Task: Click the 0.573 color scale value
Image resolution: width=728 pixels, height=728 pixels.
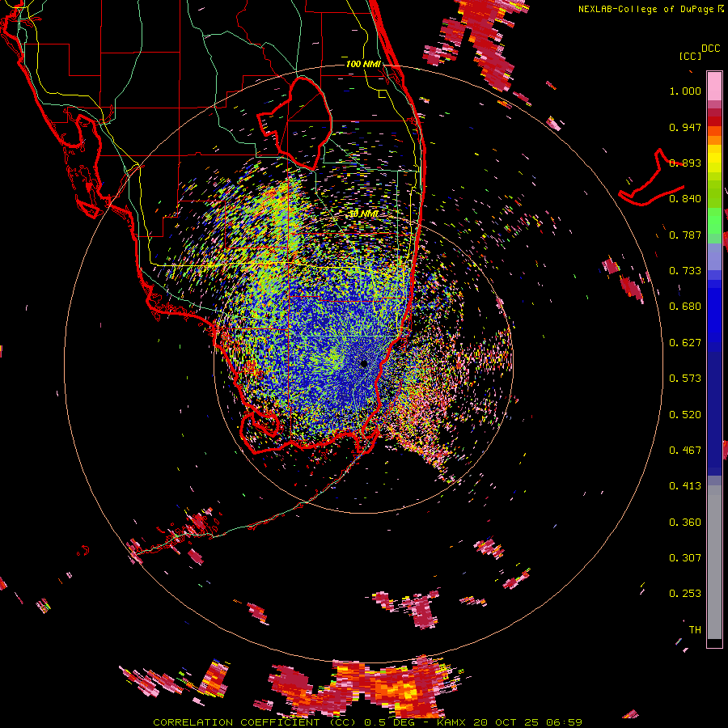Action: pyautogui.click(x=685, y=379)
